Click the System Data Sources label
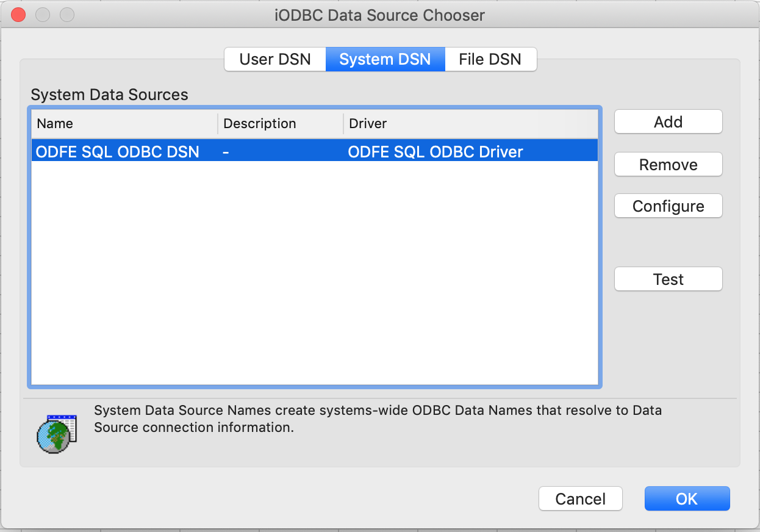Viewport: 760px width, 532px height. tap(109, 95)
